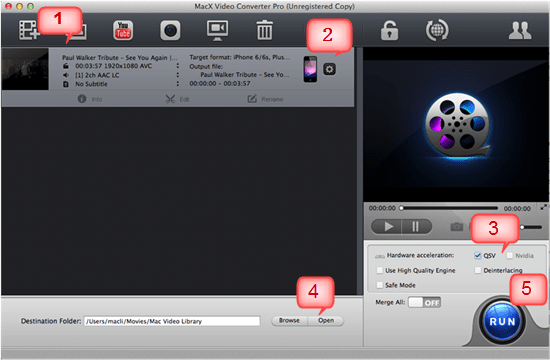Rename the output file
The image size is (550, 360).
[x=265, y=99]
